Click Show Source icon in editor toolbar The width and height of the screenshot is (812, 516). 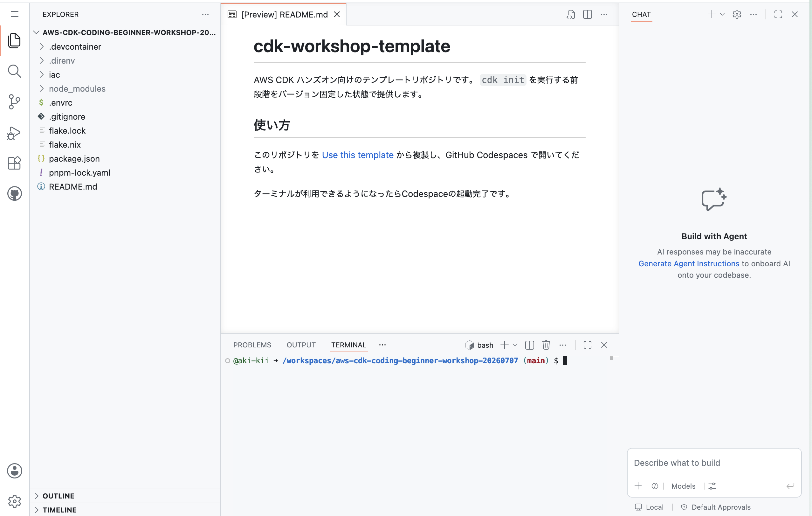(x=571, y=15)
